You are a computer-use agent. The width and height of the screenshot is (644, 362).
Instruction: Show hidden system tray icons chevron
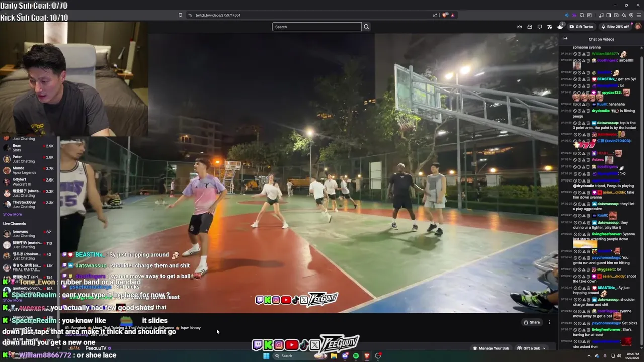click(589, 356)
